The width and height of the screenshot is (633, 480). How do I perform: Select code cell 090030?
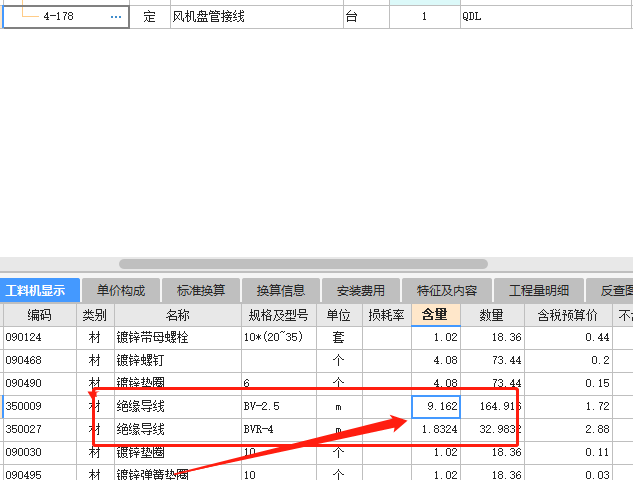40,453
